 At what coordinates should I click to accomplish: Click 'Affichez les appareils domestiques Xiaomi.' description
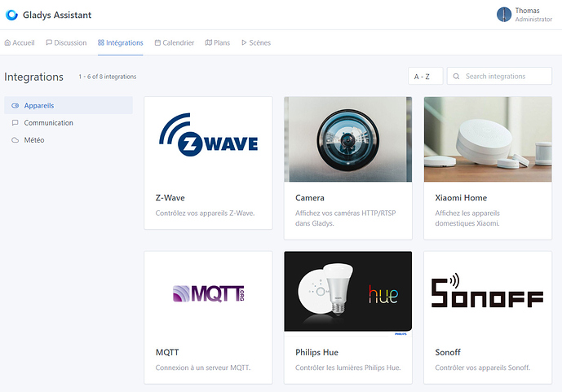(x=467, y=218)
